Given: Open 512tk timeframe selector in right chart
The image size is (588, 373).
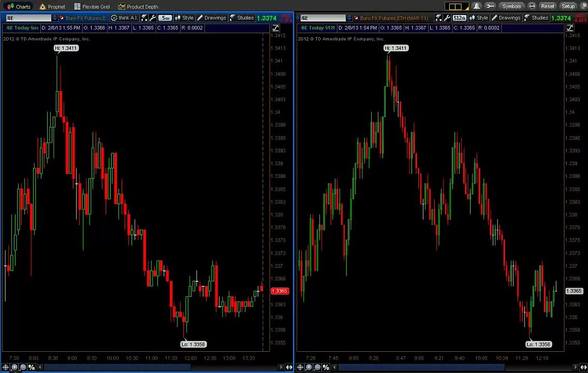Looking at the screenshot, I should [x=460, y=18].
